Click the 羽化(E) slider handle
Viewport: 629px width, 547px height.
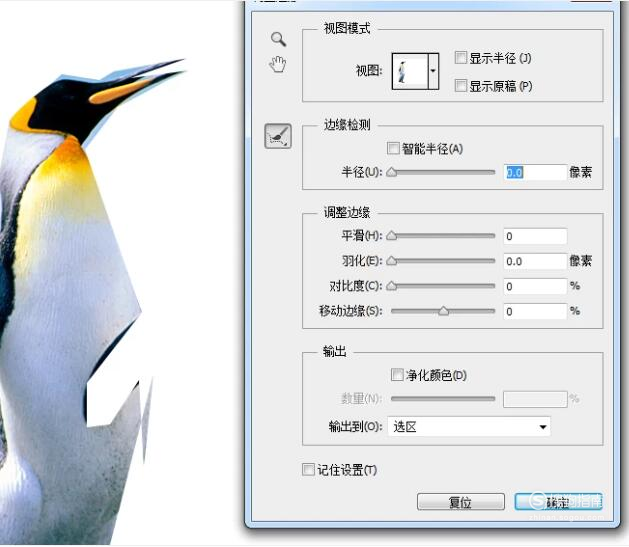[x=392, y=261]
